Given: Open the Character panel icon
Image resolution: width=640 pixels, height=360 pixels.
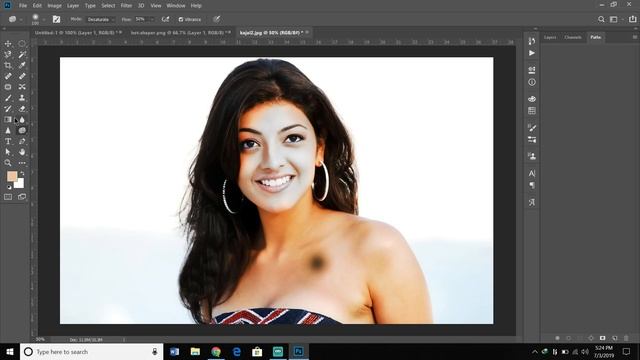Looking at the screenshot, I should click(x=531, y=173).
